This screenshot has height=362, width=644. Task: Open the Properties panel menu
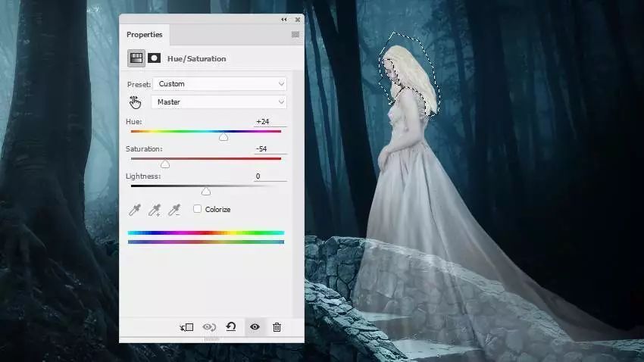coord(295,35)
